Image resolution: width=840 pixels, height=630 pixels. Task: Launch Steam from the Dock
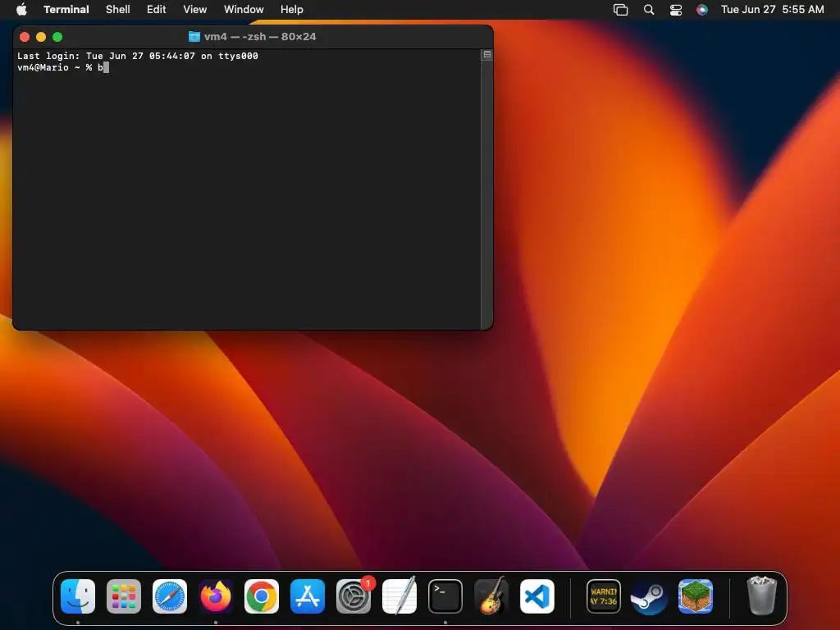point(650,596)
